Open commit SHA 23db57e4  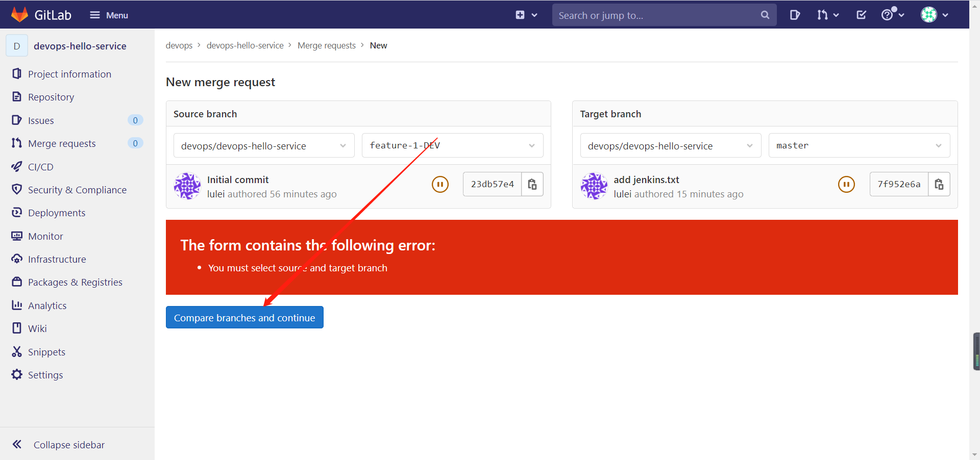point(492,184)
